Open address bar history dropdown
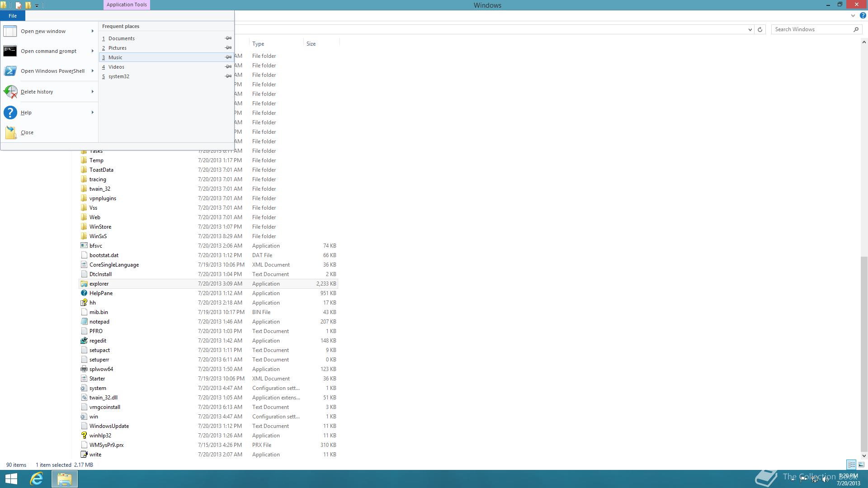This screenshot has width=868, height=488. [750, 29]
